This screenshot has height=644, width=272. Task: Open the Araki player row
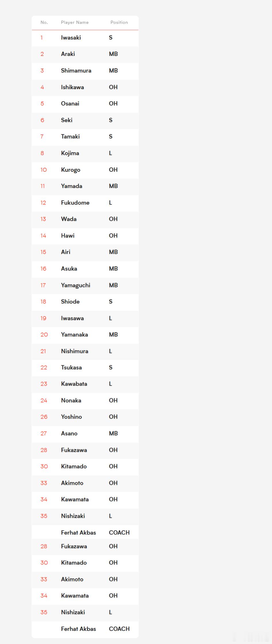point(85,54)
